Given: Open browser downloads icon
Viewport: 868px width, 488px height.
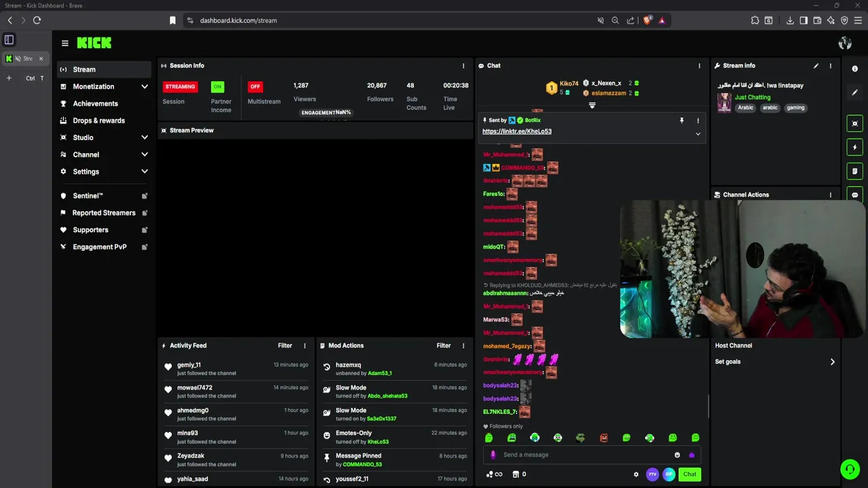Looking at the screenshot, I should coord(790,20).
